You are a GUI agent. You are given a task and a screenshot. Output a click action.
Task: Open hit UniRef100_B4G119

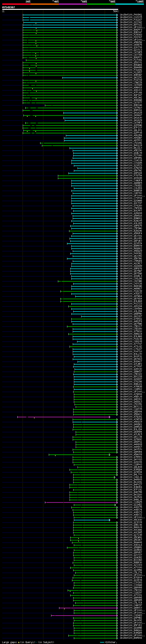[x=131, y=146]
